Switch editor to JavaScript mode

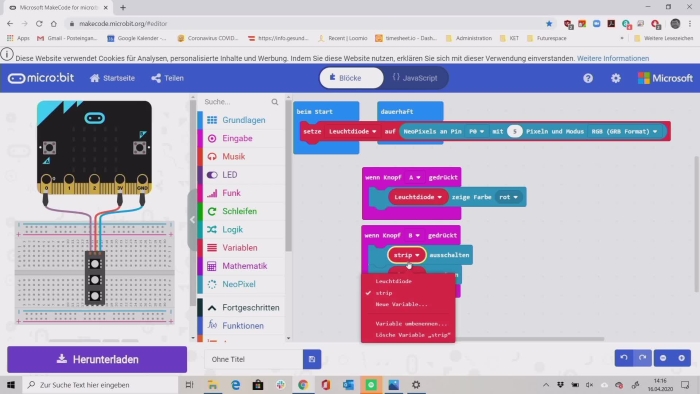pos(415,78)
